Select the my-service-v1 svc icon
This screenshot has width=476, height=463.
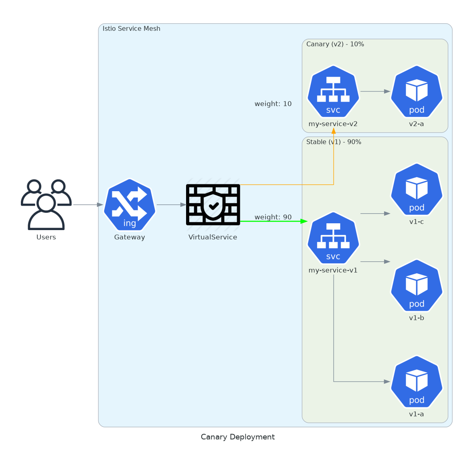click(333, 238)
